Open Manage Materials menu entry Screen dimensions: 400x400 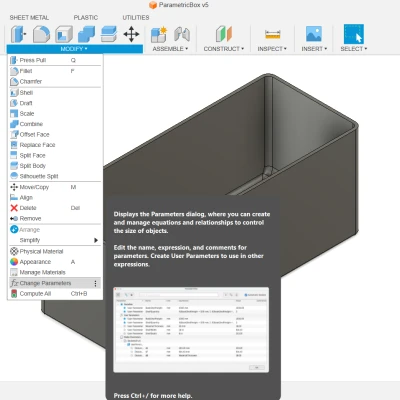click(55, 272)
